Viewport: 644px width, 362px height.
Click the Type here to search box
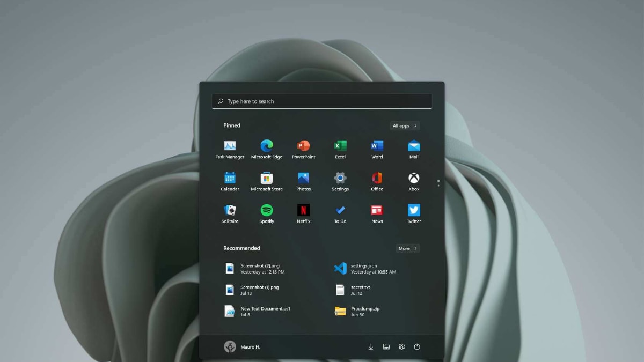322,101
